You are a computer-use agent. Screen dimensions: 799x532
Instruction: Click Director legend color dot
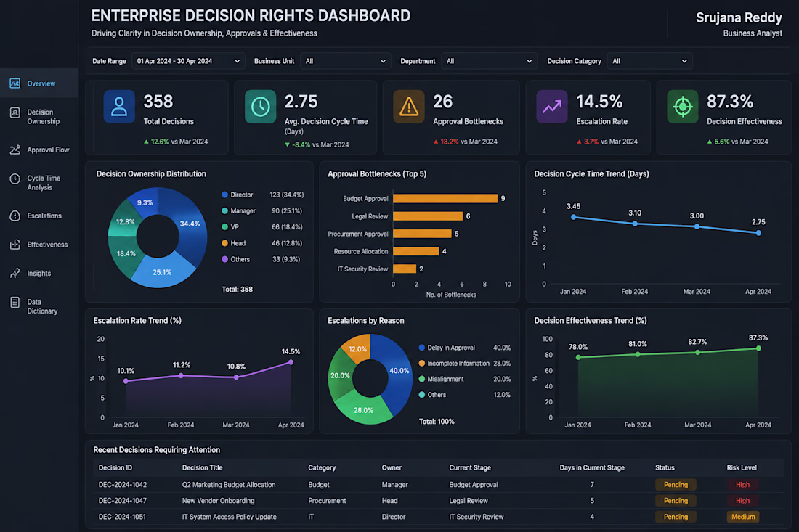[224, 195]
